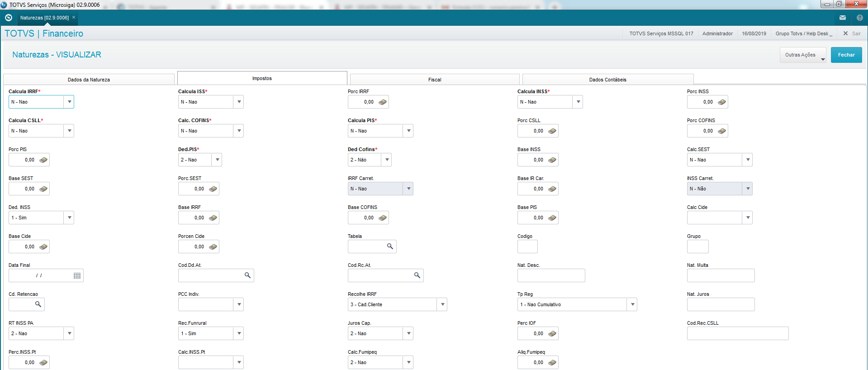Open calculator for Perc IOF field
This screenshot has height=370, width=868.
[x=552, y=334]
